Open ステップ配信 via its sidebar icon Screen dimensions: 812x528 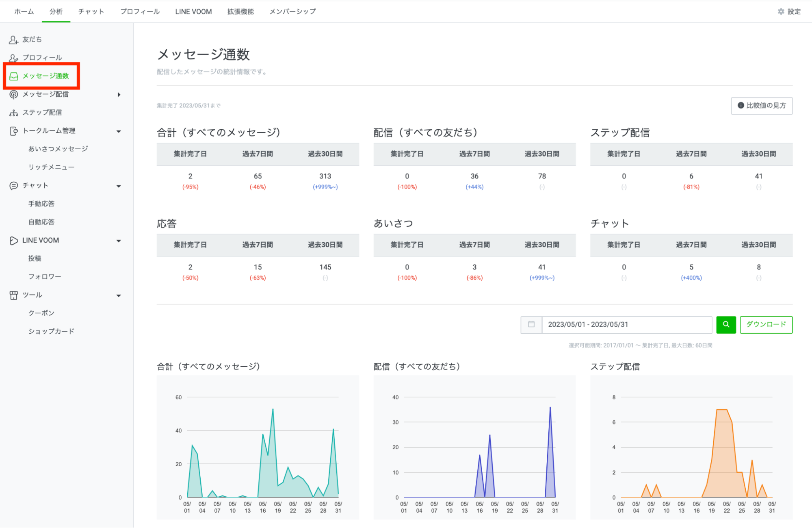(13, 112)
